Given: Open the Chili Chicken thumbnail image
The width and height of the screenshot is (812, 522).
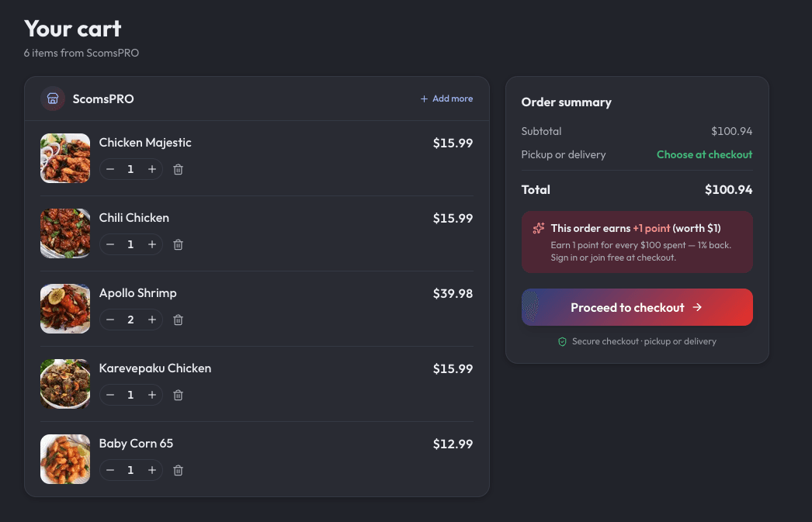Looking at the screenshot, I should pyautogui.click(x=65, y=233).
